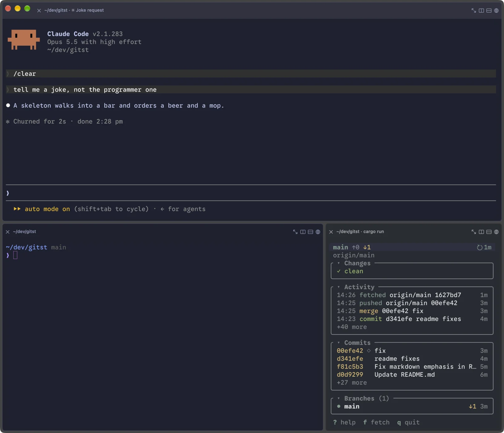This screenshot has width=504, height=433.
Task: Collapse the Commits section triangle
Action: pos(339,343)
